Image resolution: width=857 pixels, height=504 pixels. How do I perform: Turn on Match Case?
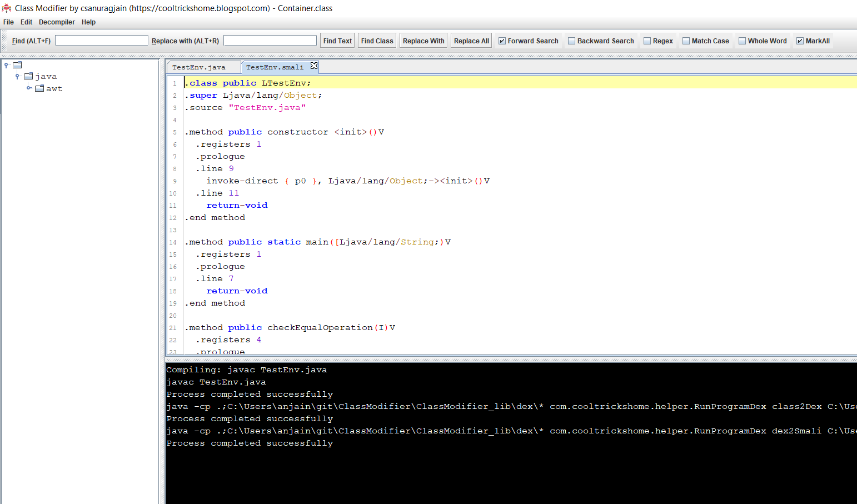pyautogui.click(x=686, y=41)
